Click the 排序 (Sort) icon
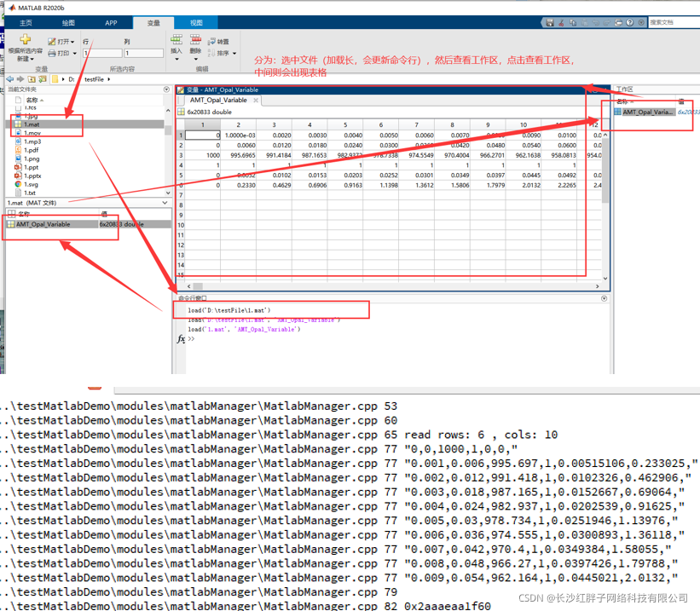700x611 pixels. tap(211, 53)
